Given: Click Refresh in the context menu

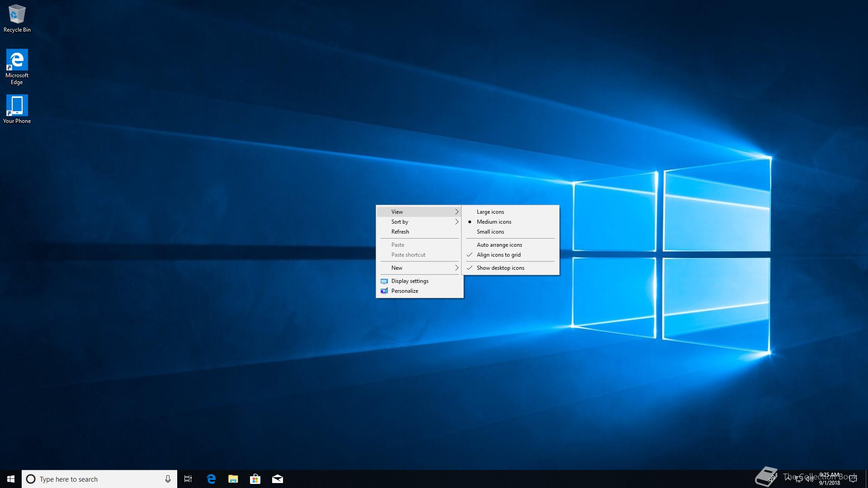Looking at the screenshot, I should pos(400,232).
